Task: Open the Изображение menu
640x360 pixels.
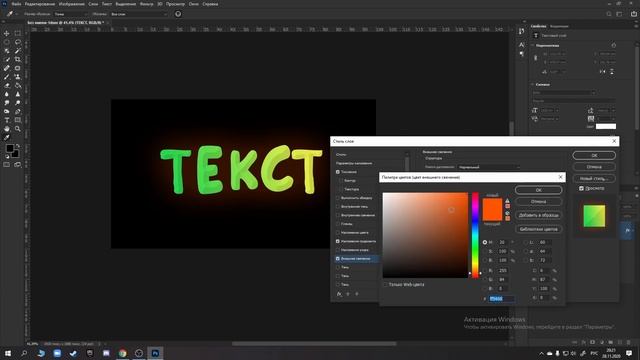Action: coord(72,4)
